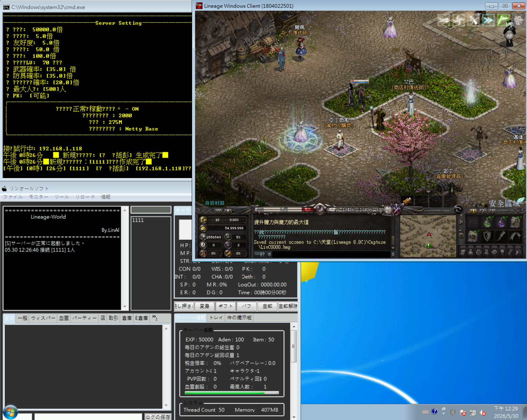This screenshot has width=527, height=420.
Task: Switch to the パーティー chat tab
Action: (x=84, y=318)
